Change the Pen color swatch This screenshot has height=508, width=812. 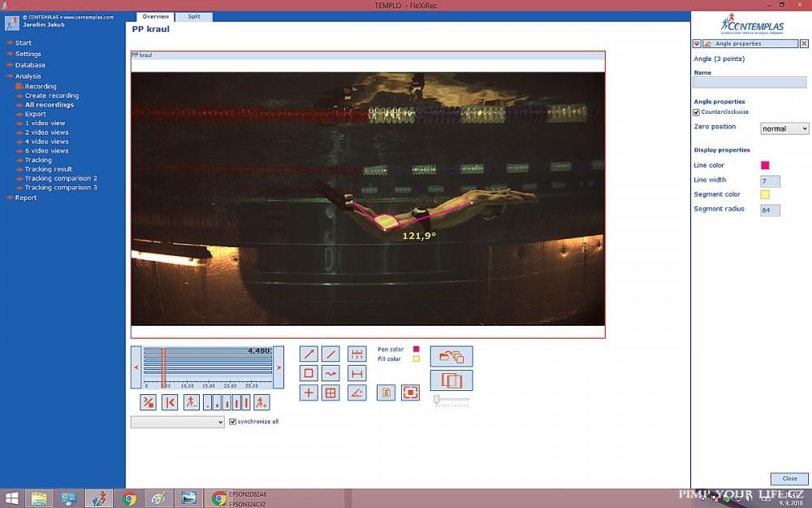click(x=416, y=350)
